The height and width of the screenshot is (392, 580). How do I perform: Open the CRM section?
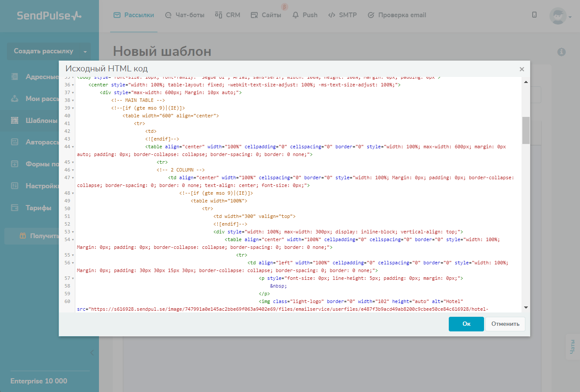228,15
